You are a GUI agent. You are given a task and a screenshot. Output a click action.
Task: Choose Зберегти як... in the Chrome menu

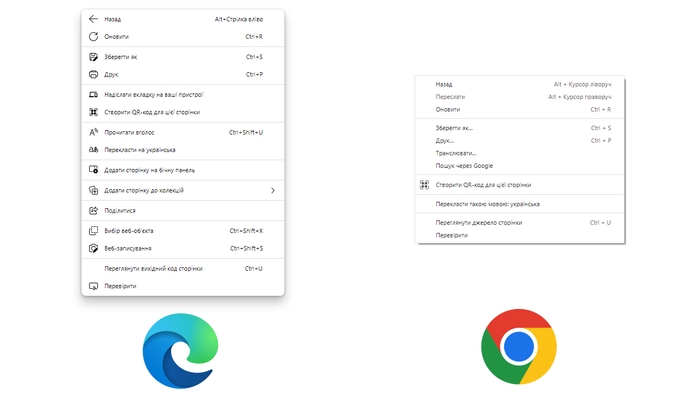pos(519,128)
